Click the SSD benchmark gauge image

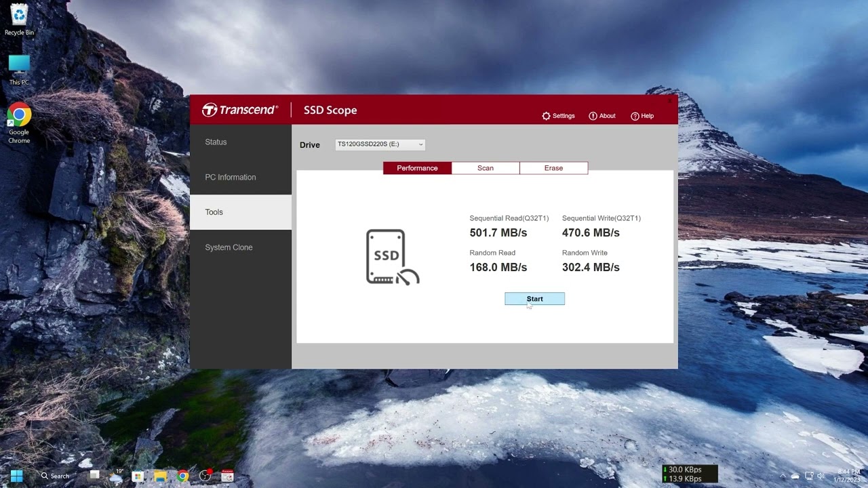[x=393, y=257]
